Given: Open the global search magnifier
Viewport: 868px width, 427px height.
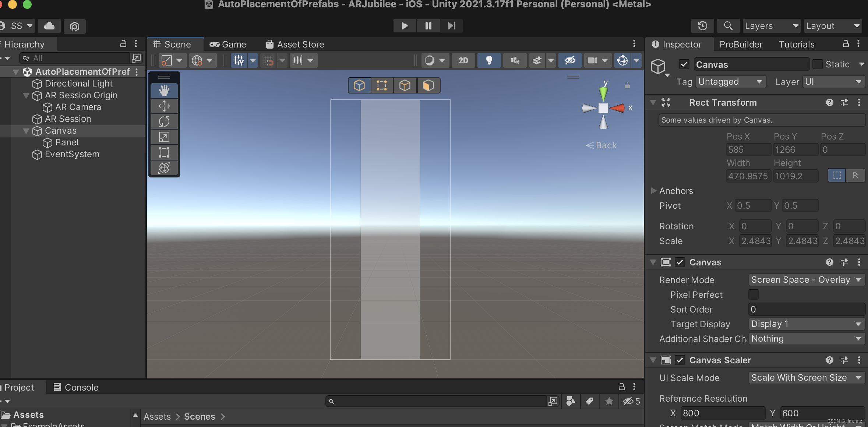Looking at the screenshot, I should pyautogui.click(x=728, y=26).
